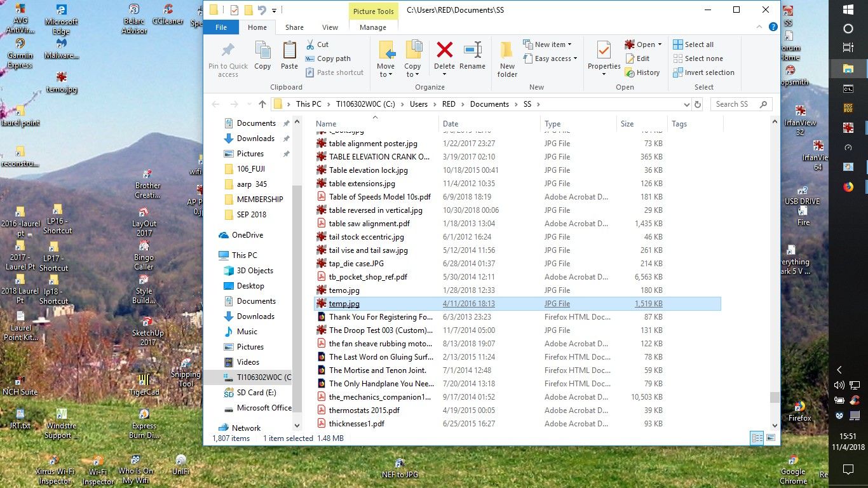Open the View ribbon tab

point(330,27)
